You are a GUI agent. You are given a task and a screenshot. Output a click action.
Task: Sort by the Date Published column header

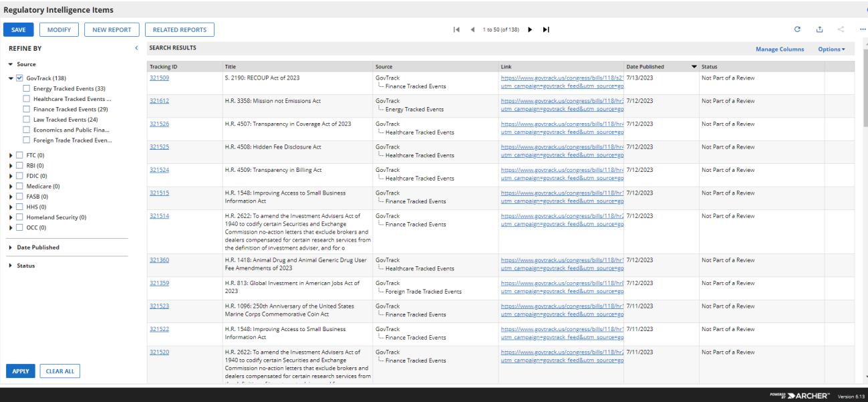coord(645,67)
